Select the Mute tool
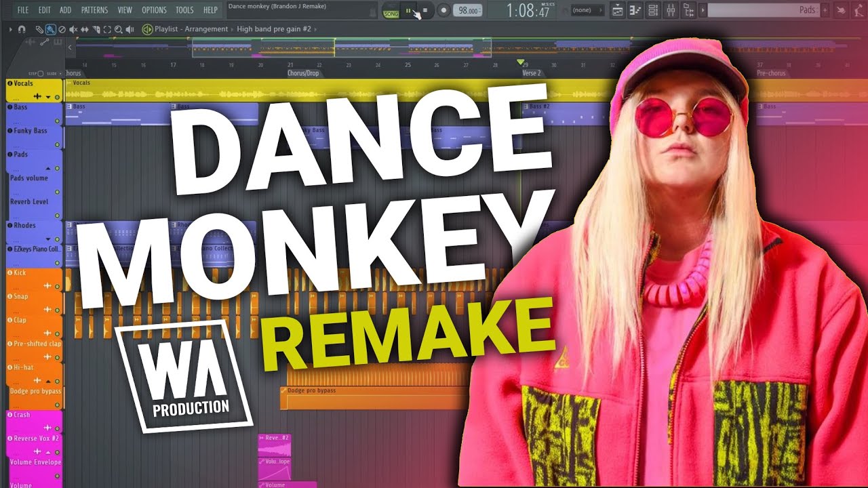 click(x=73, y=30)
